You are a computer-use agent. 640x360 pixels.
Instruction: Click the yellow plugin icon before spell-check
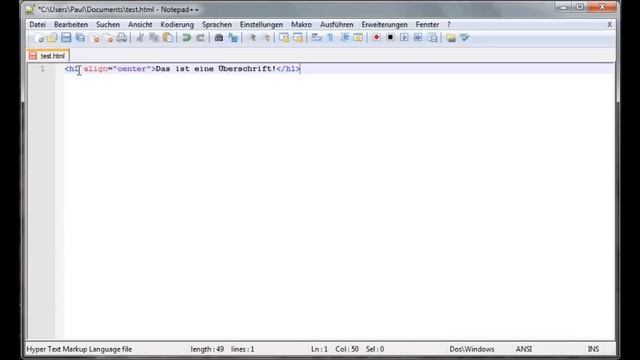coord(451,38)
